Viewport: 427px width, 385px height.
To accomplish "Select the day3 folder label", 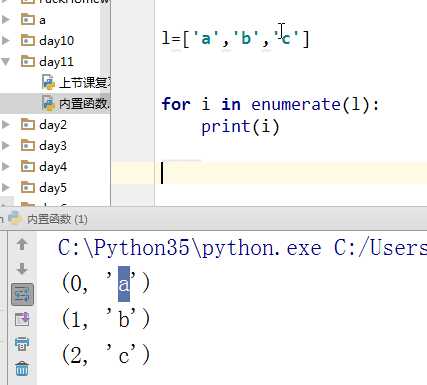I will (x=53, y=146).
